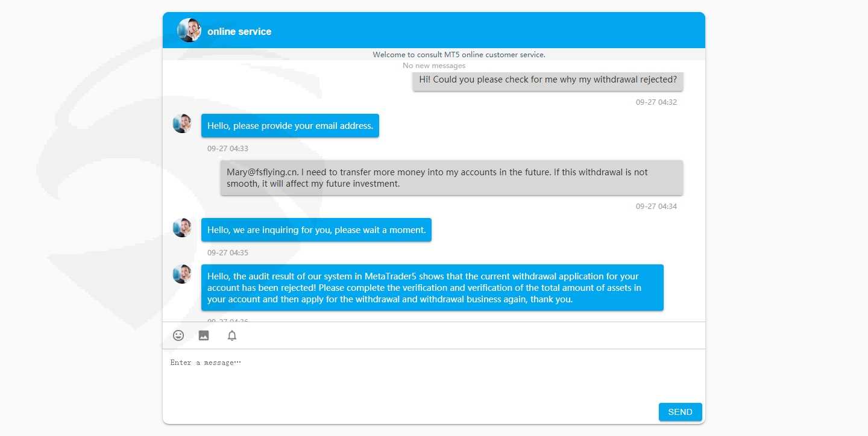Click the SEND button
Screen dimensions: 868x436
(x=681, y=412)
